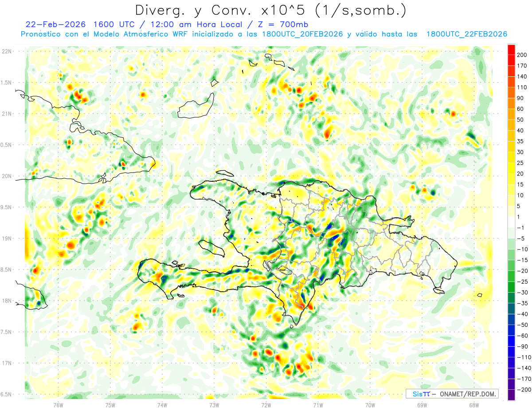
Task: Click the "-10" legend label
Action: (x=523, y=250)
